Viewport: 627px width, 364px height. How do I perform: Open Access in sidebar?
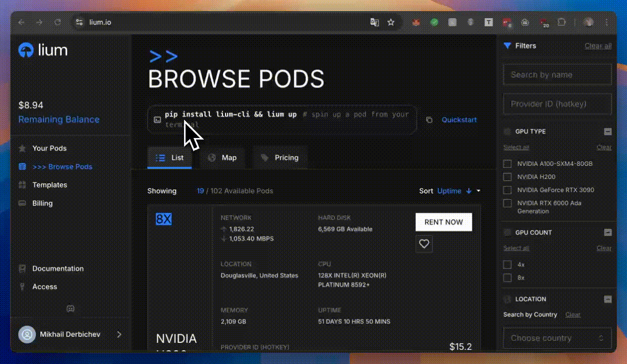click(44, 287)
